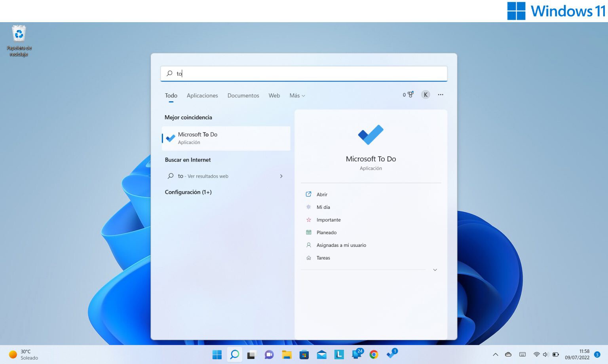The width and height of the screenshot is (608, 364).
Task: Open Asignadas a mi usuario
Action: (341, 245)
